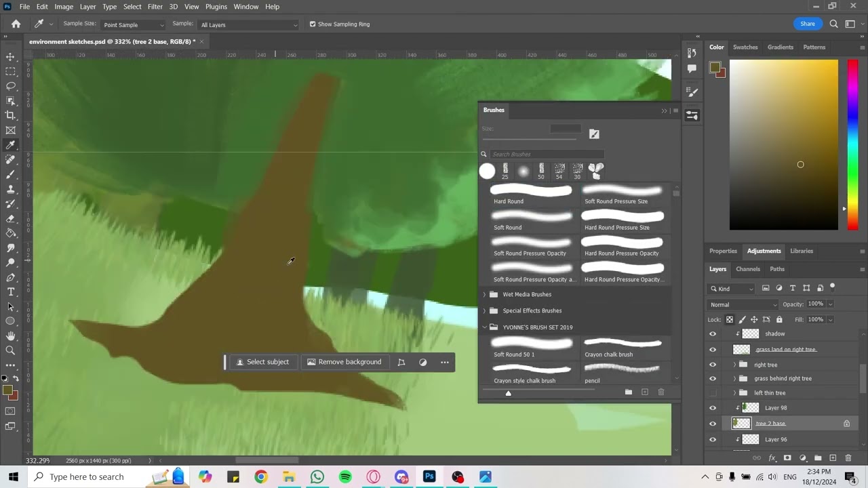
Task: Open the Fill value dropdown arrow
Action: [830, 319]
